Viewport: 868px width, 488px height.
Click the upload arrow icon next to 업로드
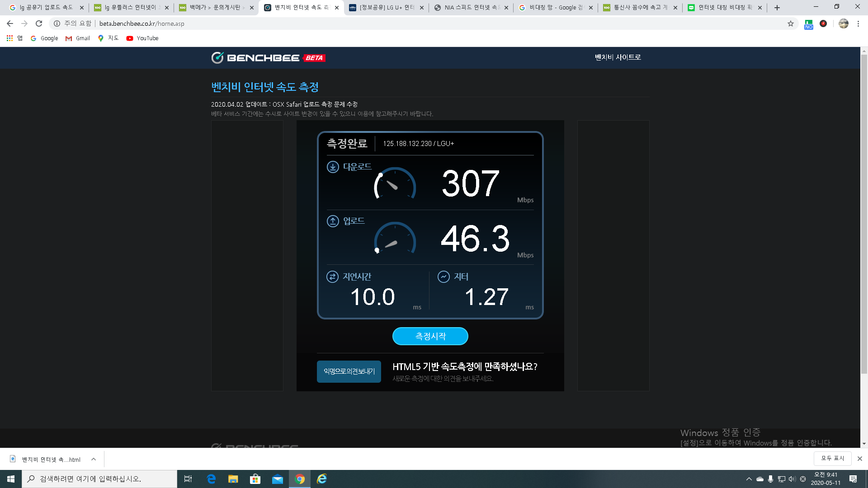[x=333, y=221]
